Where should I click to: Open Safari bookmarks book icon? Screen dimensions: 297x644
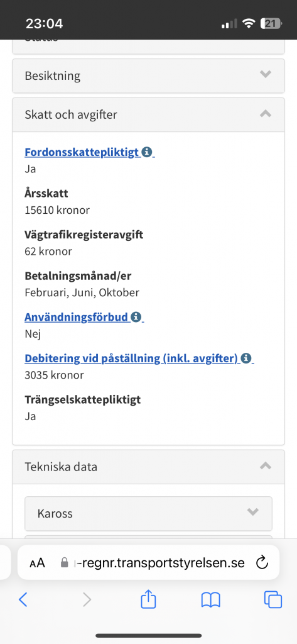(211, 600)
